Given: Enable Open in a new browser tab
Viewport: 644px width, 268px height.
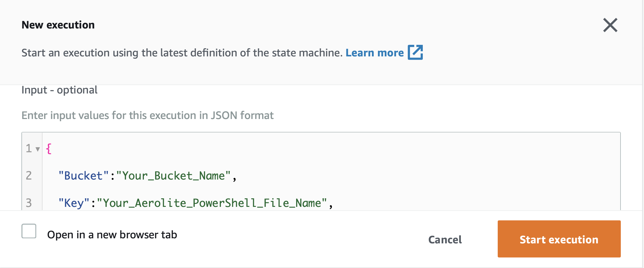Looking at the screenshot, I should [x=29, y=231].
